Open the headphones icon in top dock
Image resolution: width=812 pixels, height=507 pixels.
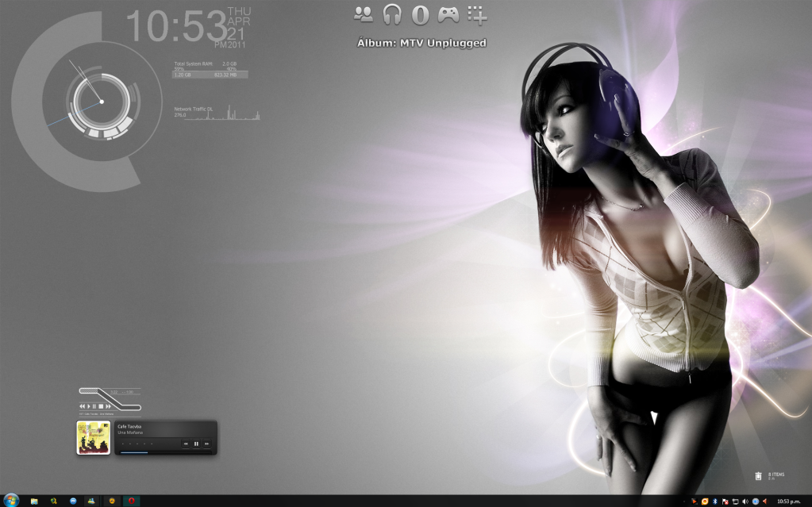click(x=392, y=14)
